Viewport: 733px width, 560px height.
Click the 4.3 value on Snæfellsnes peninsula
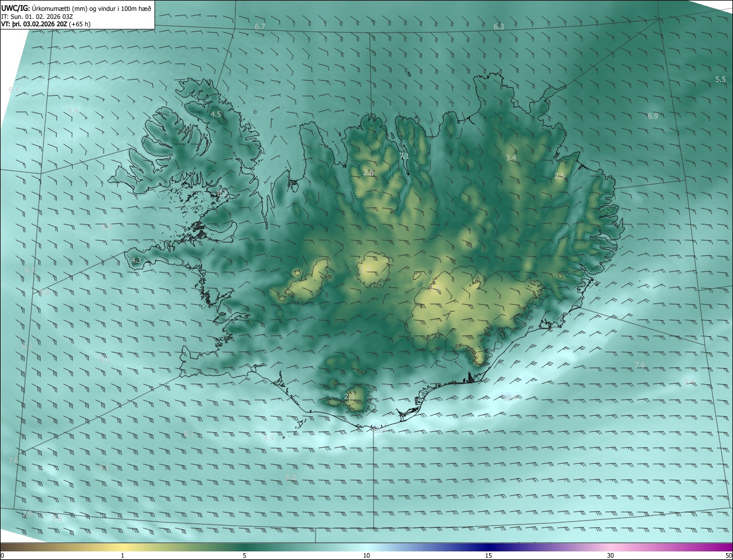pyautogui.click(x=136, y=261)
